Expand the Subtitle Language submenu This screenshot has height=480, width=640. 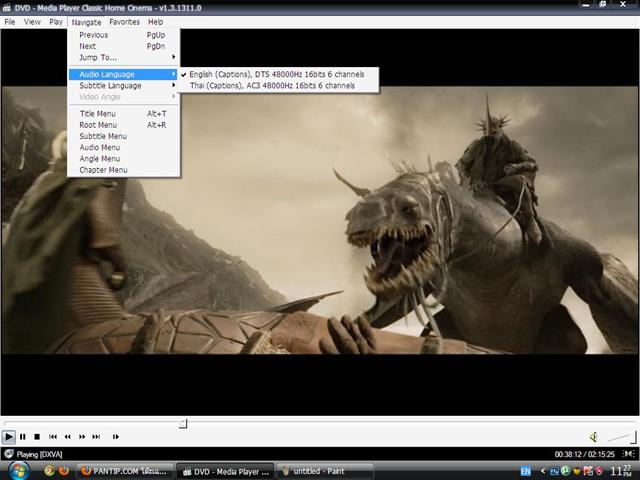[x=124, y=86]
